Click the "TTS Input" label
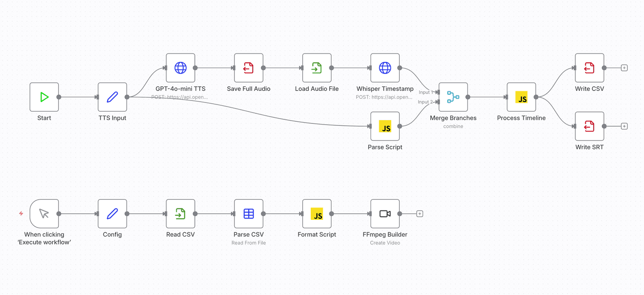The image size is (644, 295). tap(112, 118)
